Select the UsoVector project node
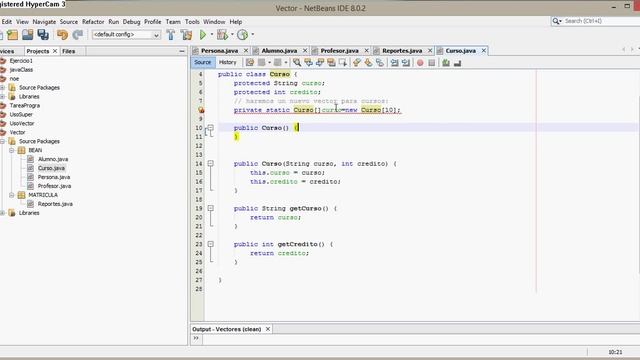Image resolution: width=640 pixels, height=360 pixels. tap(22, 123)
